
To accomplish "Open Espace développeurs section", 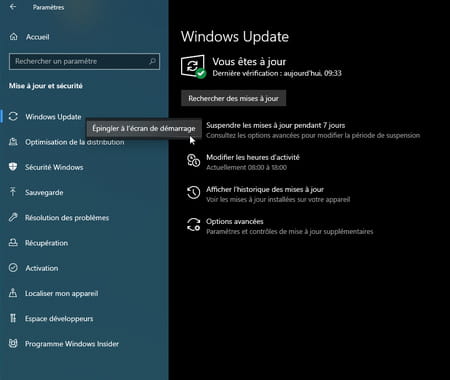I will pos(59,319).
